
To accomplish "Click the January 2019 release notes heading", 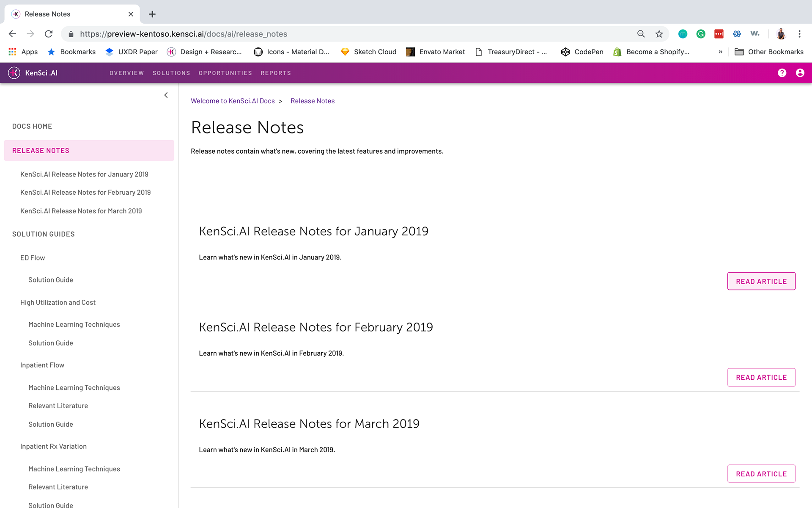I will pyautogui.click(x=314, y=231).
